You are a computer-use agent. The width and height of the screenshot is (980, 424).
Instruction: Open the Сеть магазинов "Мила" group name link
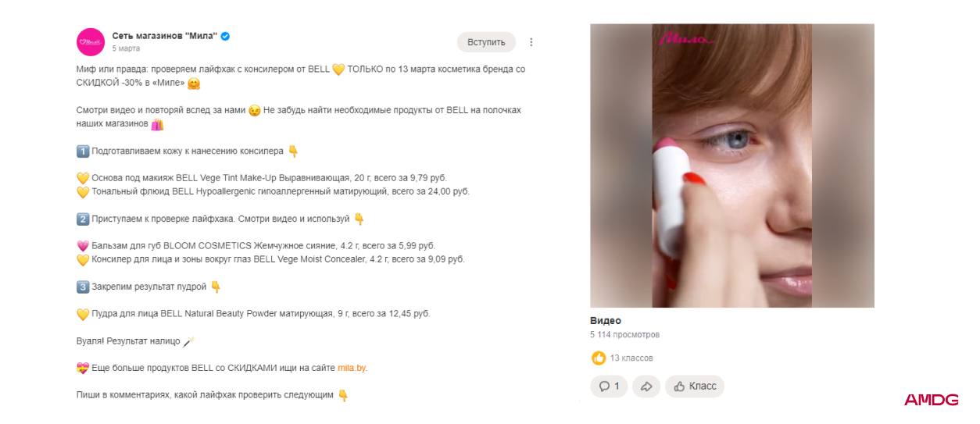tap(164, 36)
